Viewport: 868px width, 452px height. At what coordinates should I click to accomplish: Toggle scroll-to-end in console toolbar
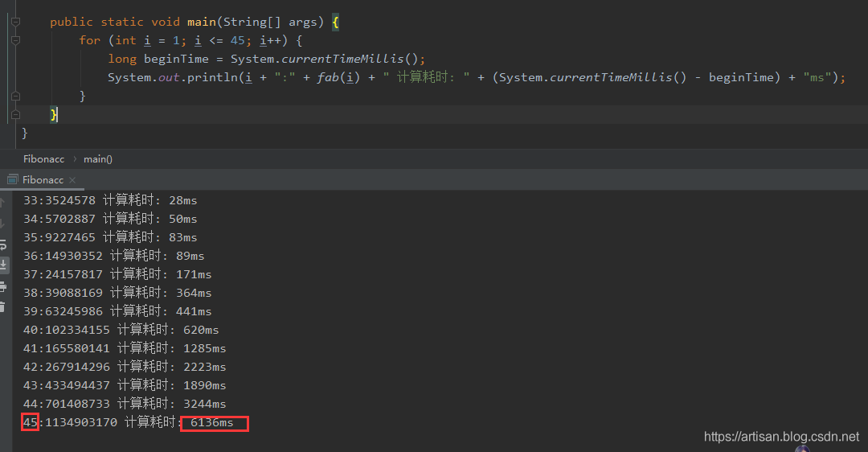tap(3, 265)
